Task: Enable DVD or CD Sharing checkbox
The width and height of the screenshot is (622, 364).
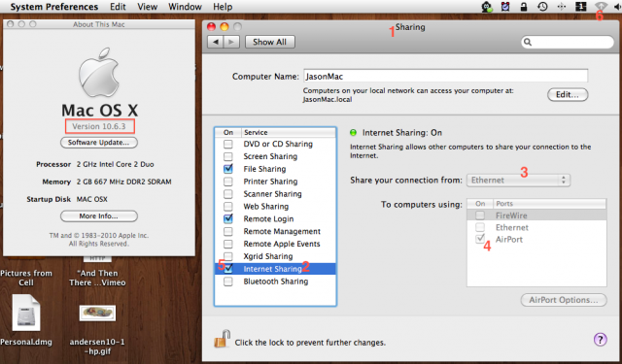Action: [x=228, y=144]
